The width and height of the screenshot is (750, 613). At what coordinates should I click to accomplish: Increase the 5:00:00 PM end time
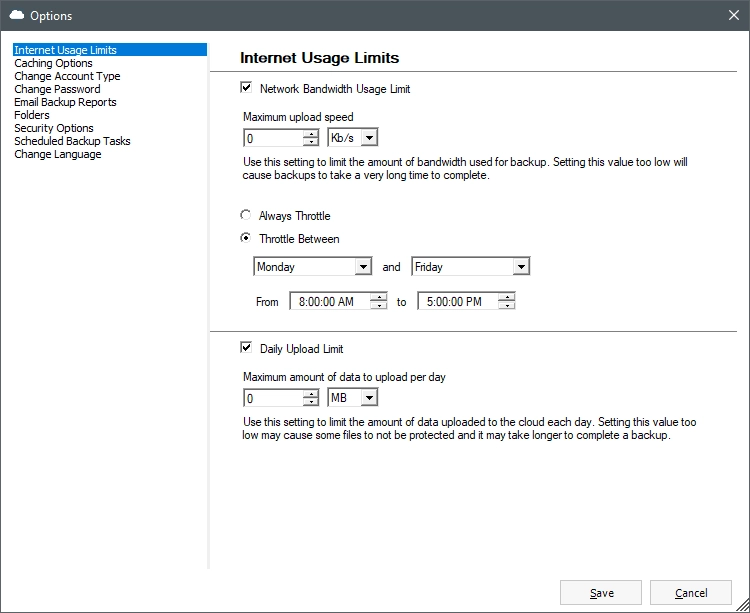tap(507, 297)
